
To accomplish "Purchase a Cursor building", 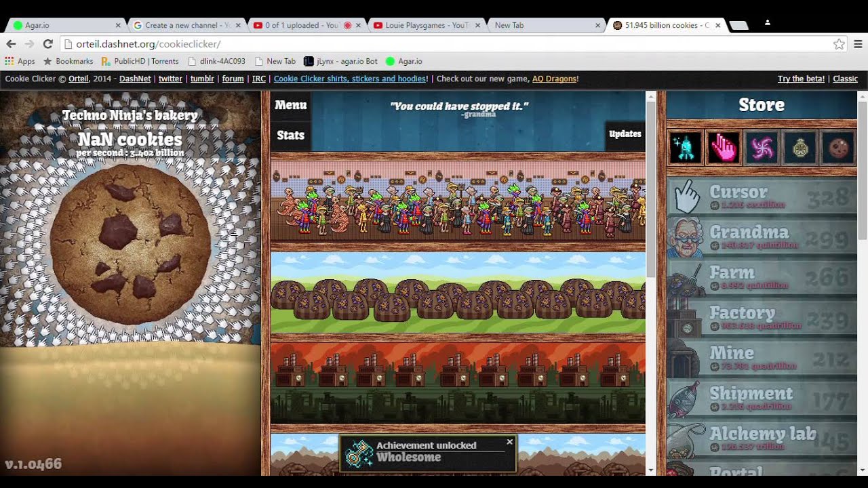I will tap(762, 197).
